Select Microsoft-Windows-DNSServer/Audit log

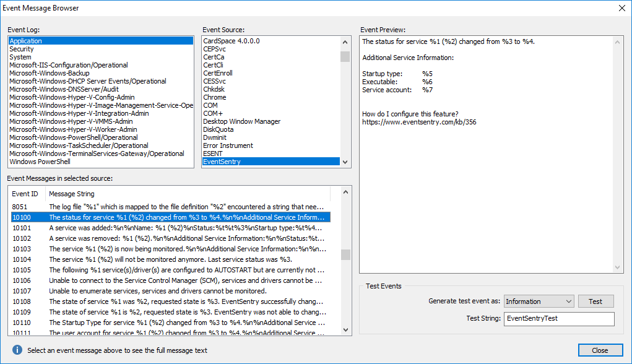(x=100, y=89)
